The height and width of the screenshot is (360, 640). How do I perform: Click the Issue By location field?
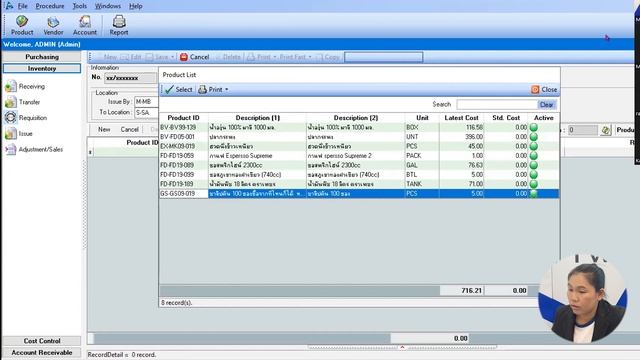click(146, 101)
